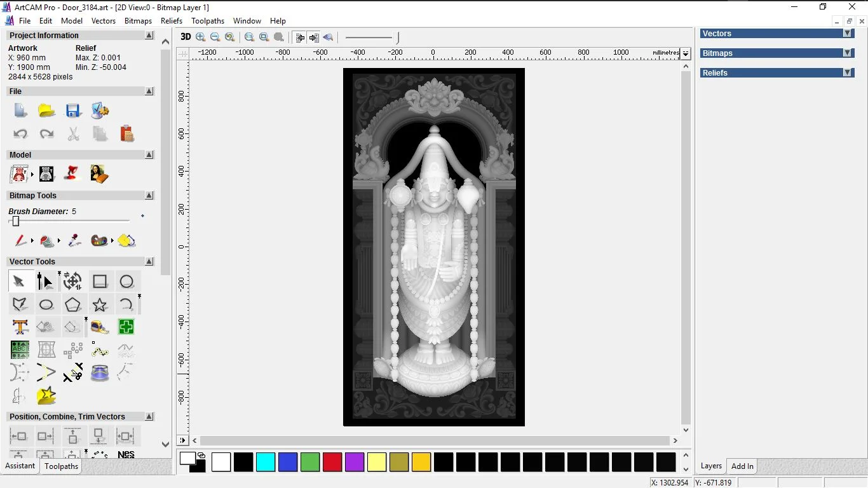The height and width of the screenshot is (488, 868).
Task: Open the Toolpaths menu
Action: pyautogui.click(x=208, y=21)
